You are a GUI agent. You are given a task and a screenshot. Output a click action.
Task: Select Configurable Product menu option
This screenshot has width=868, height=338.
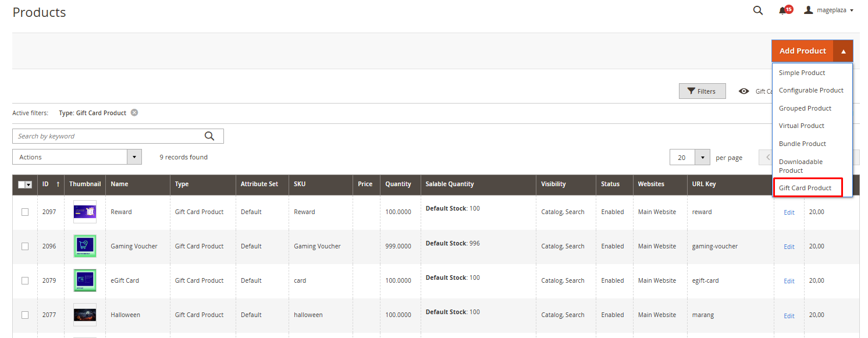point(811,90)
